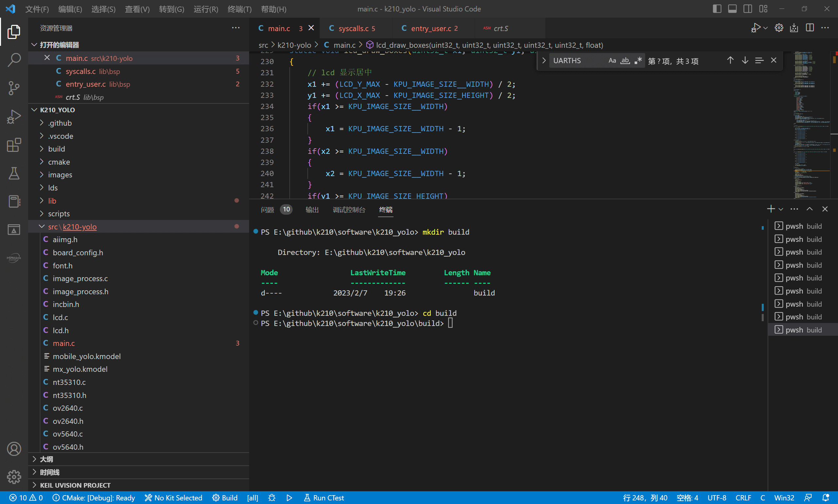Open the Accounts icon
Screen dimensions: 838x504
pyautogui.click(x=14, y=449)
